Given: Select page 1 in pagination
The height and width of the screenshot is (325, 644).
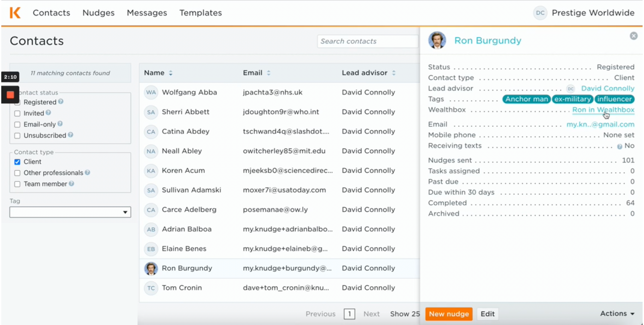Looking at the screenshot, I should pos(349,314).
